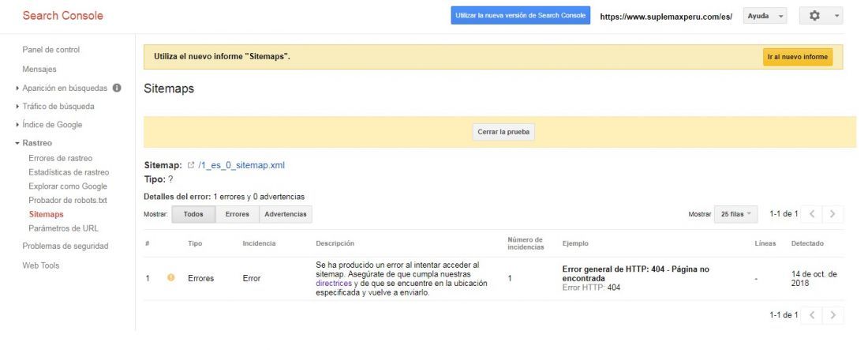Image resolution: width=868 pixels, height=350 pixels.
Task: Select the Errores filter tab
Action: 237,214
